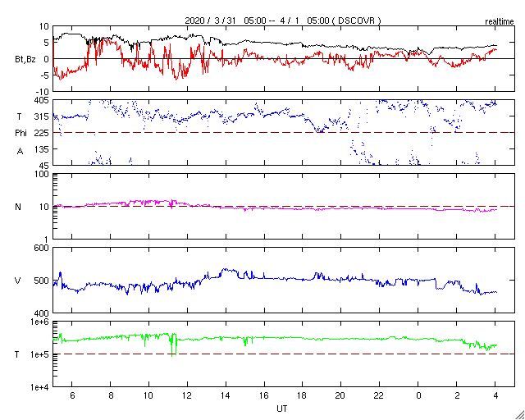
Task: Click the '45' tick on the Phi axis
Action: pos(44,166)
